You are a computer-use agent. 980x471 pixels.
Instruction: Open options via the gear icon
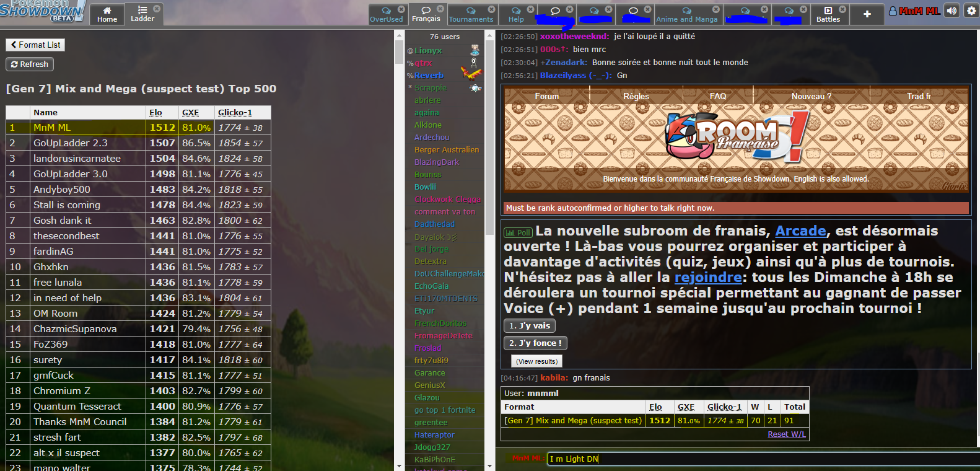[971, 11]
